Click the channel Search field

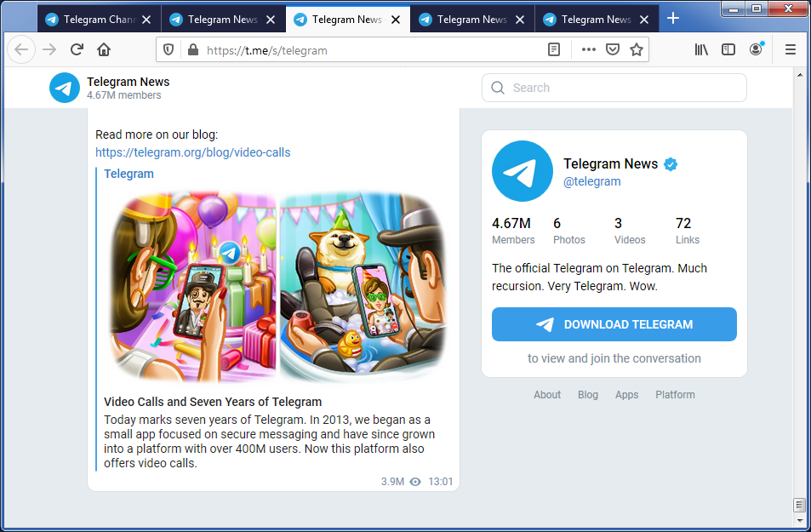(614, 88)
